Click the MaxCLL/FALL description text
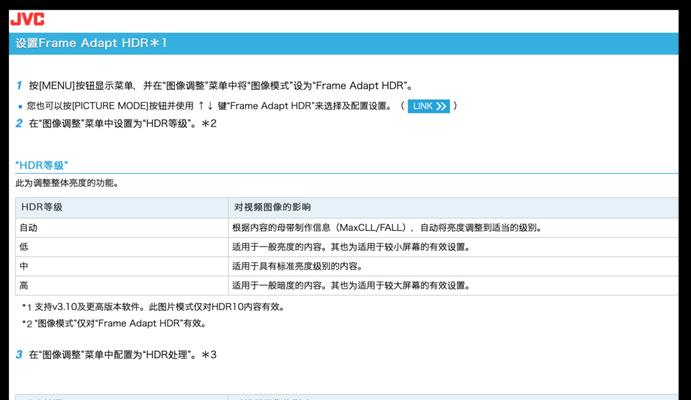 387,228
